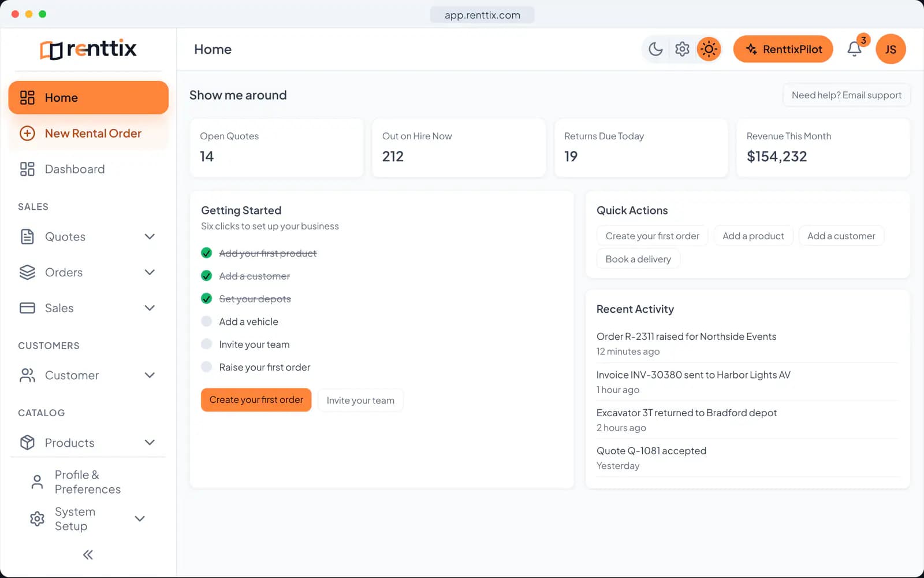The image size is (924, 578).
Task: Click 'Add a customer' quick action chip
Action: pos(841,236)
